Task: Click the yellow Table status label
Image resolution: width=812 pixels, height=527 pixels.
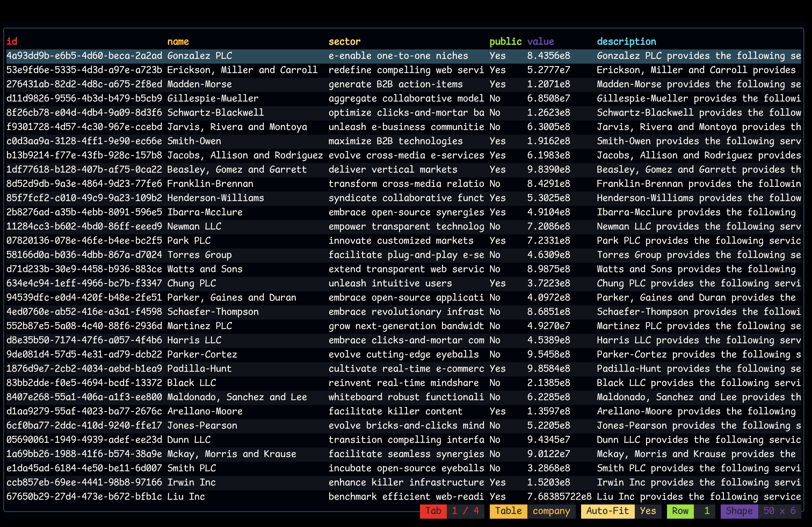Action: (x=508, y=511)
